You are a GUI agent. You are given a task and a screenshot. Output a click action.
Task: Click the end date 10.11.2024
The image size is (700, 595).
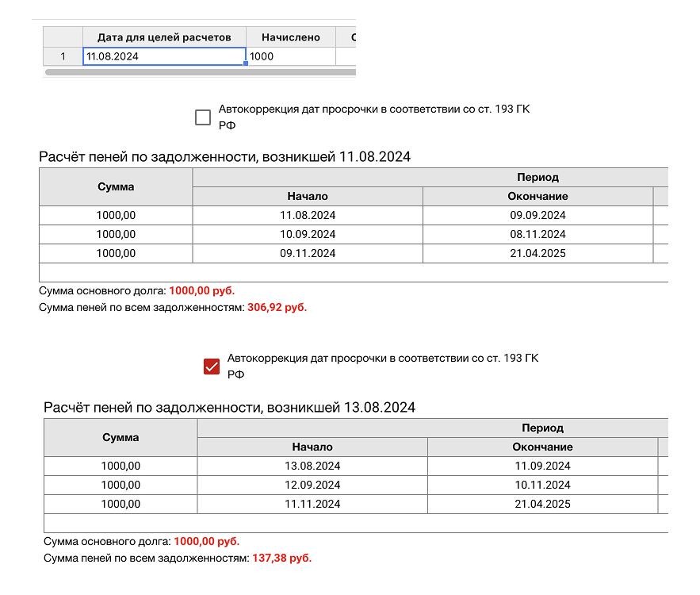tap(543, 485)
